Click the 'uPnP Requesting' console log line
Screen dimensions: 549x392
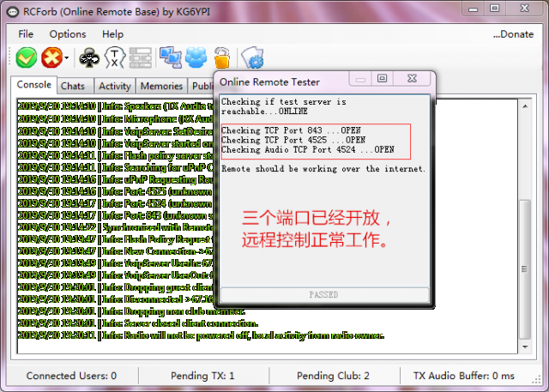(115, 180)
